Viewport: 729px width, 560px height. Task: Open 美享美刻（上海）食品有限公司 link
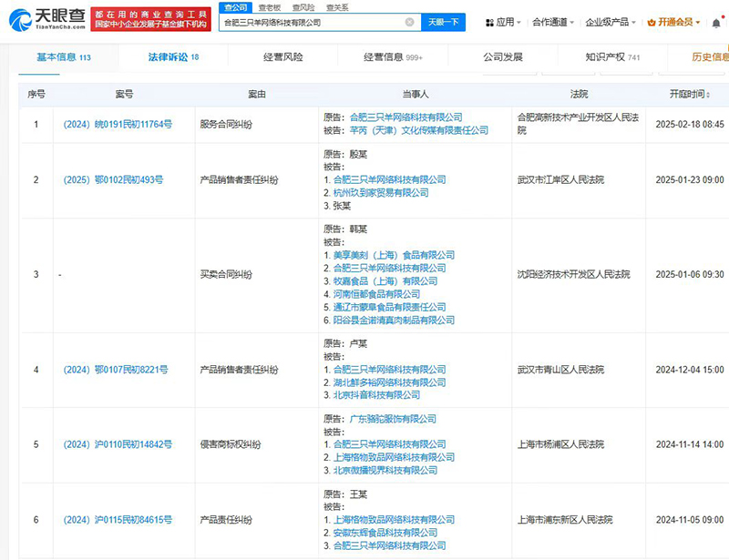pos(394,255)
